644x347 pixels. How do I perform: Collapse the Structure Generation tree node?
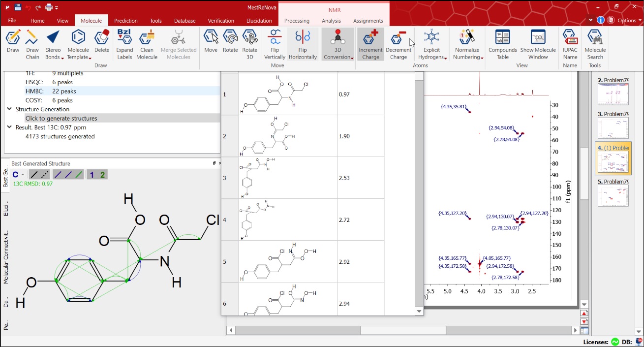[x=9, y=109]
